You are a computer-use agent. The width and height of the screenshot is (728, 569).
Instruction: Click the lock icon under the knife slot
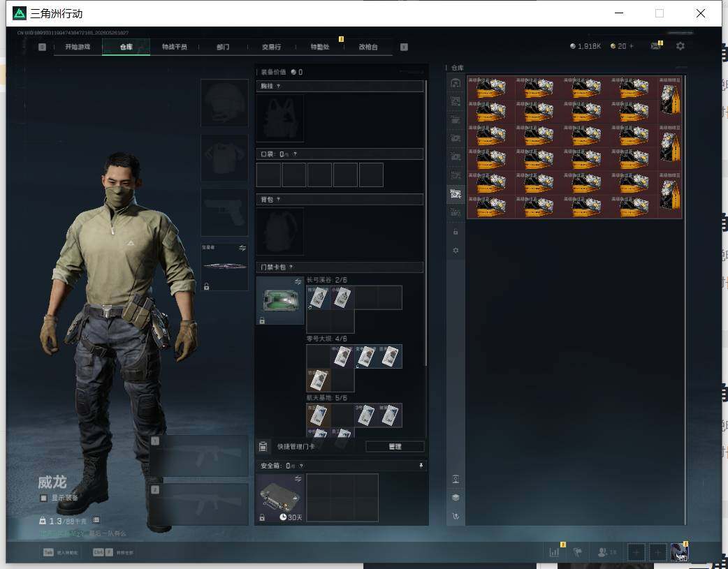pyautogui.click(x=207, y=286)
